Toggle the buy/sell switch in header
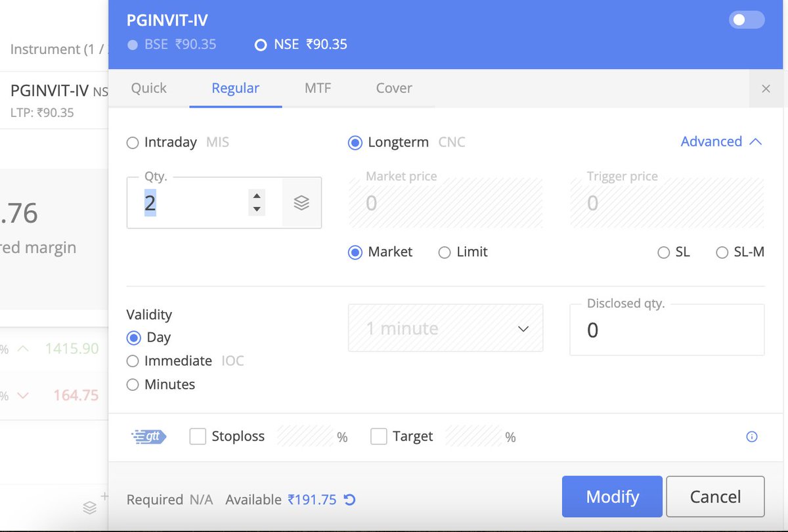Screen dimensions: 788x532 click(x=747, y=20)
